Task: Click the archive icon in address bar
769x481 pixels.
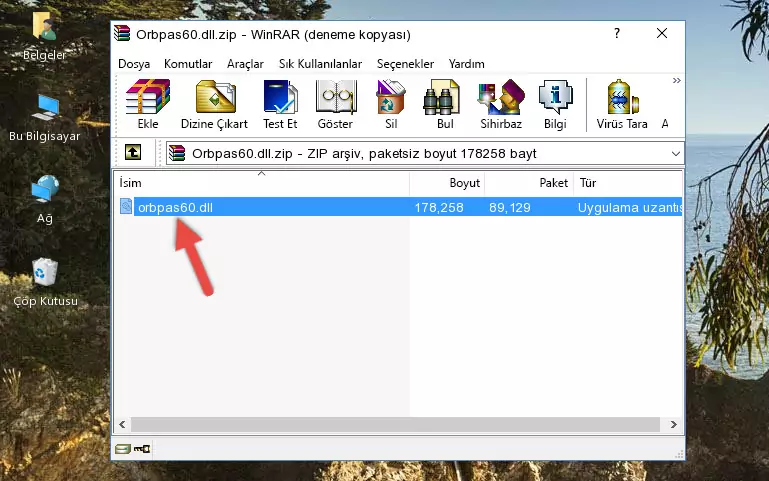Action: coord(177,153)
